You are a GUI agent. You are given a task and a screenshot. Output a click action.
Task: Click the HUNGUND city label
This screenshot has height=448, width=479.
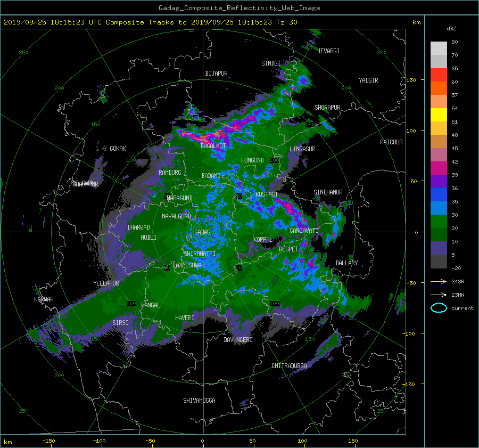(x=252, y=160)
